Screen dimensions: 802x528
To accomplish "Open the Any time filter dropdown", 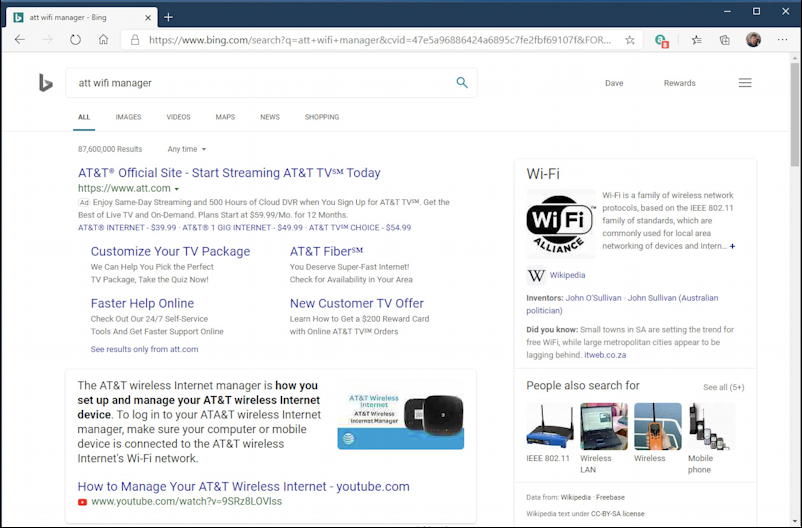I will click(187, 149).
